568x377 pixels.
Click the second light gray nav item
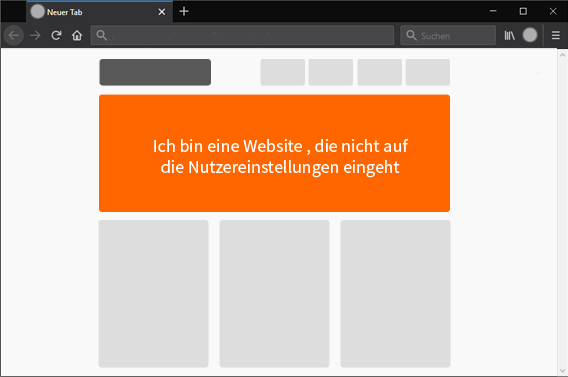[x=331, y=72]
